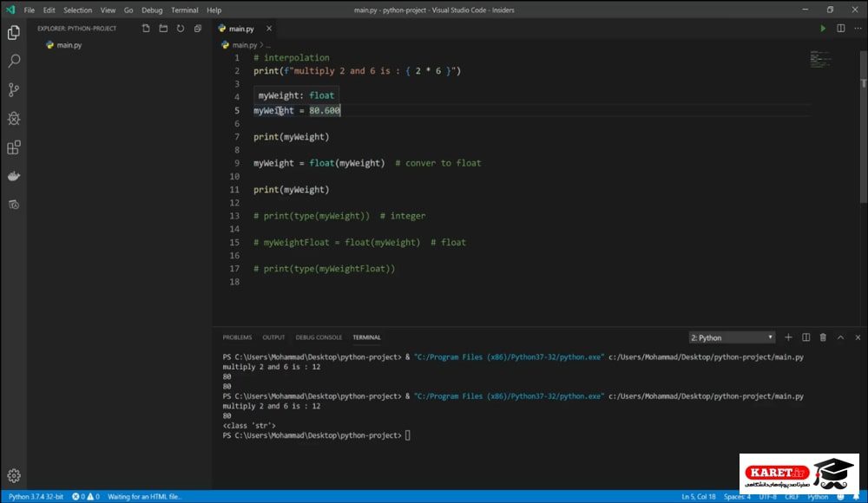Select the Terminal panel tab

366,337
